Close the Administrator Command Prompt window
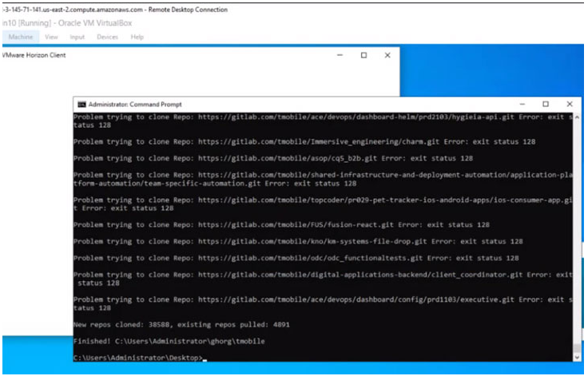 (x=570, y=104)
